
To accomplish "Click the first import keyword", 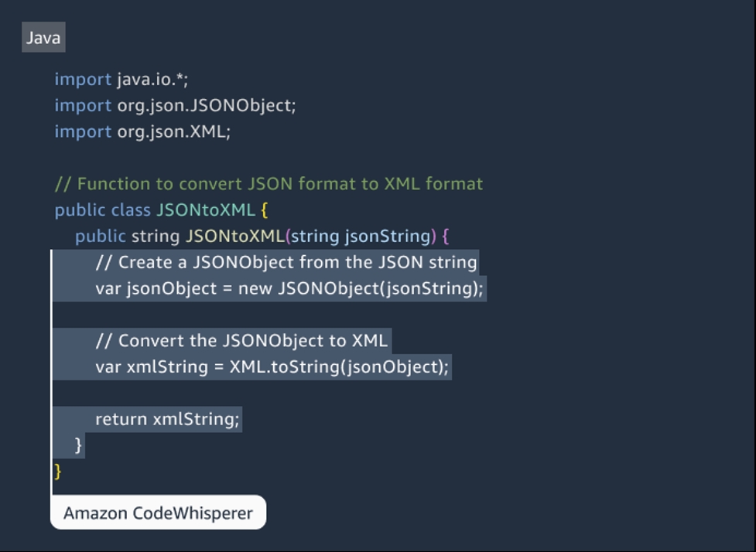I will 83,79.
